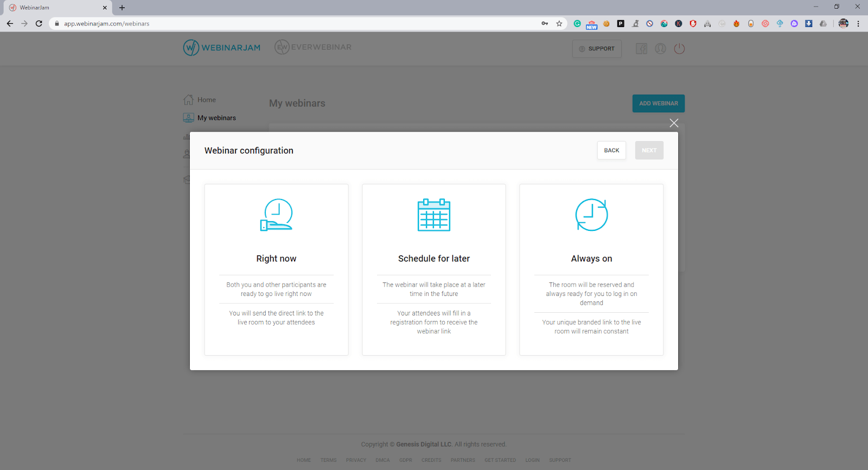The image size is (868, 470).
Task: Open the blue cloud extension icon
Action: [780, 23]
